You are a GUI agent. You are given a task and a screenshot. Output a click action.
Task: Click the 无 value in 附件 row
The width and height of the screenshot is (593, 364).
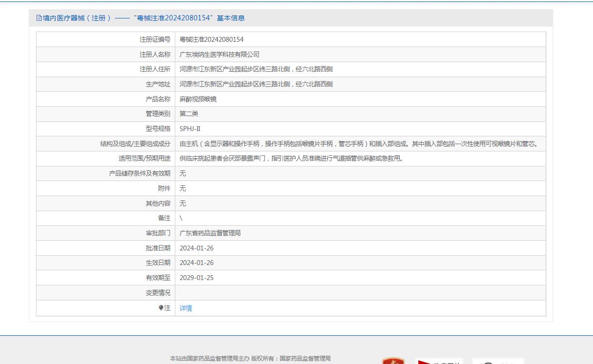(183, 188)
